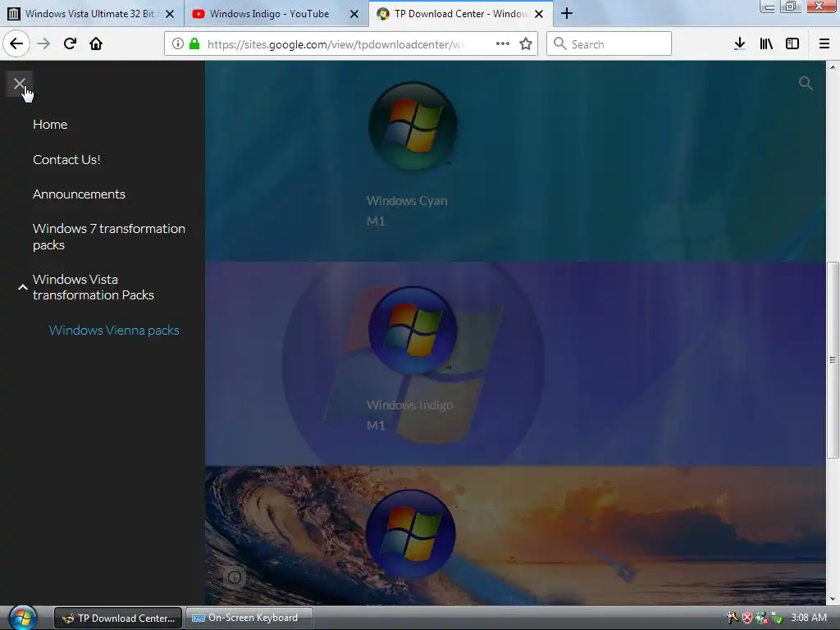Click the taskbar clock 3:08 AM
The width and height of the screenshot is (840, 630).
tap(808, 618)
